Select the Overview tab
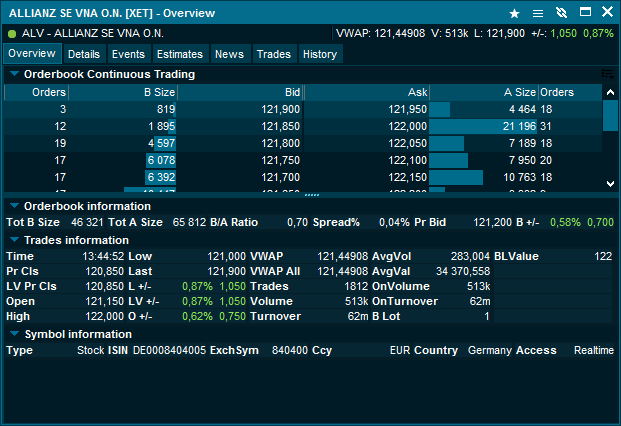 pyautogui.click(x=32, y=53)
